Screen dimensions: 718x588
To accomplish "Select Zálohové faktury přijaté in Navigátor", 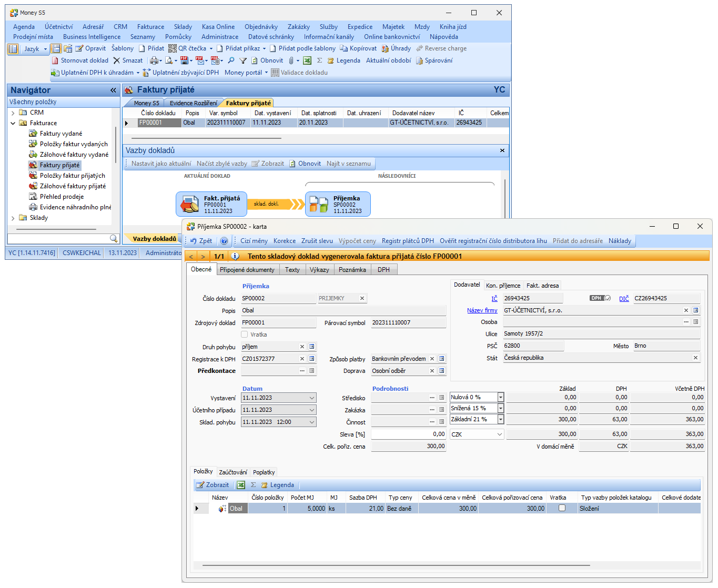I will pyautogui.click(x=73, y=186).
